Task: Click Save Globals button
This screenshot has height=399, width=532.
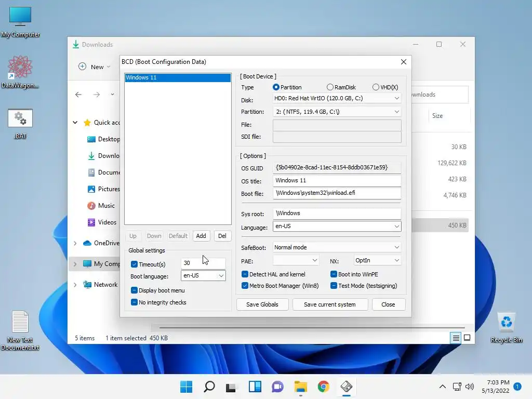Action: tap(262, 304)
